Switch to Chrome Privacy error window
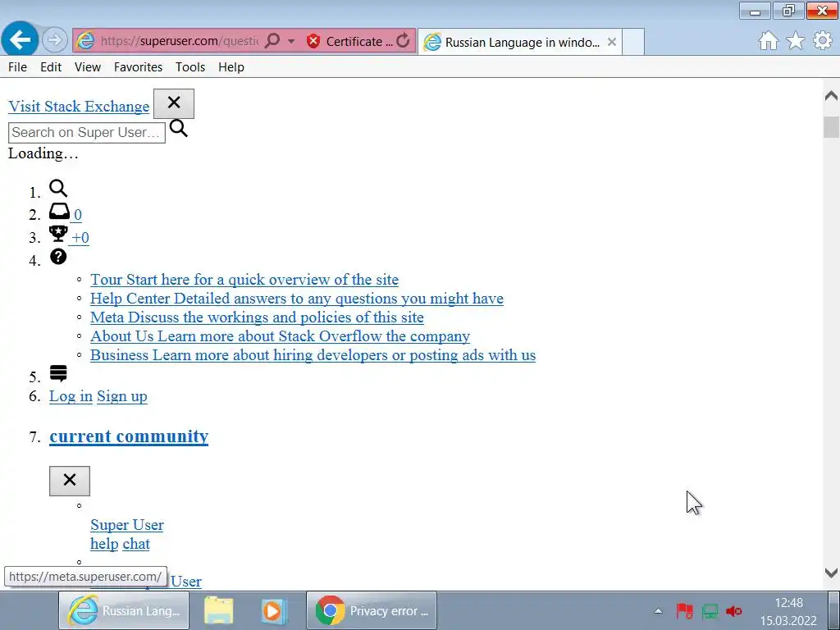Viewport: 840px width, 630px height. (372, 610)
